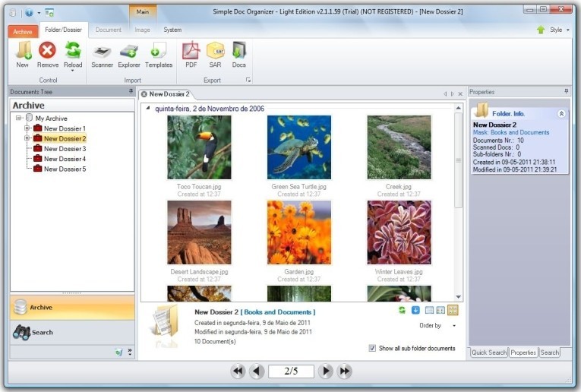This screenshot has width=581, height=392.
Task: Collapse the Folder Info panel
Action: (561, 114)
